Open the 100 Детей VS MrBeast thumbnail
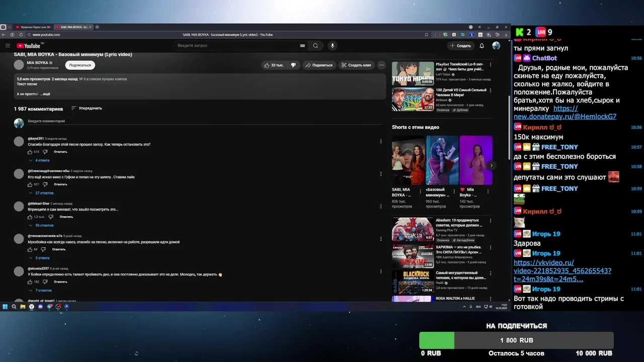644x362 pixels. pos(413,100)
